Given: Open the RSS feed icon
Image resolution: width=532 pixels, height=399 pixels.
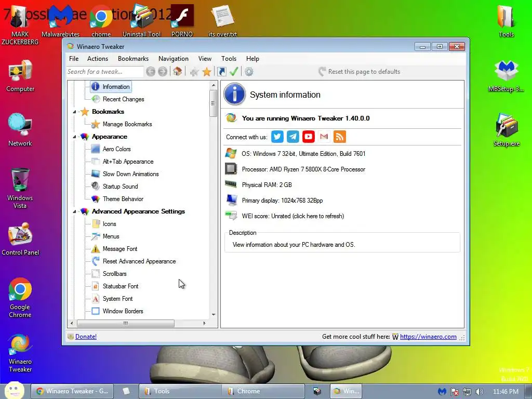Looking at the screenshot, I should coord(340,137).
